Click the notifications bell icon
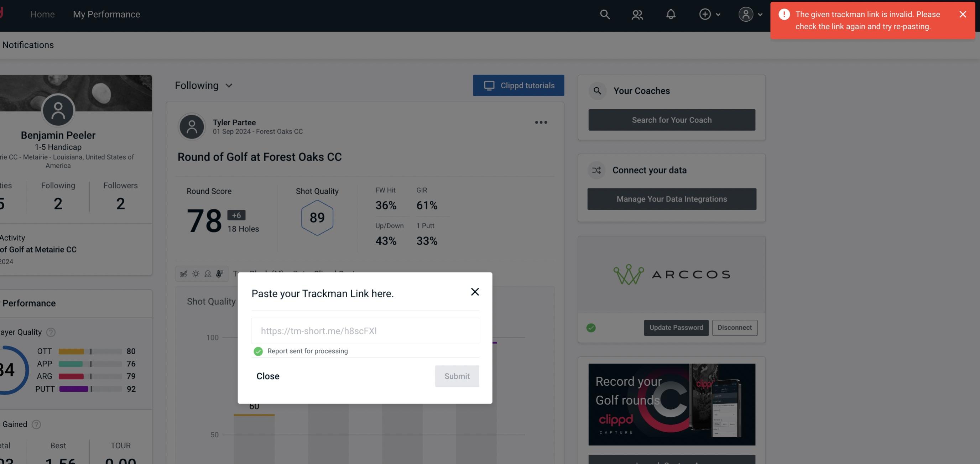This screenshot has width=980, height=464. pyautogui.click(x=671, y=13)
